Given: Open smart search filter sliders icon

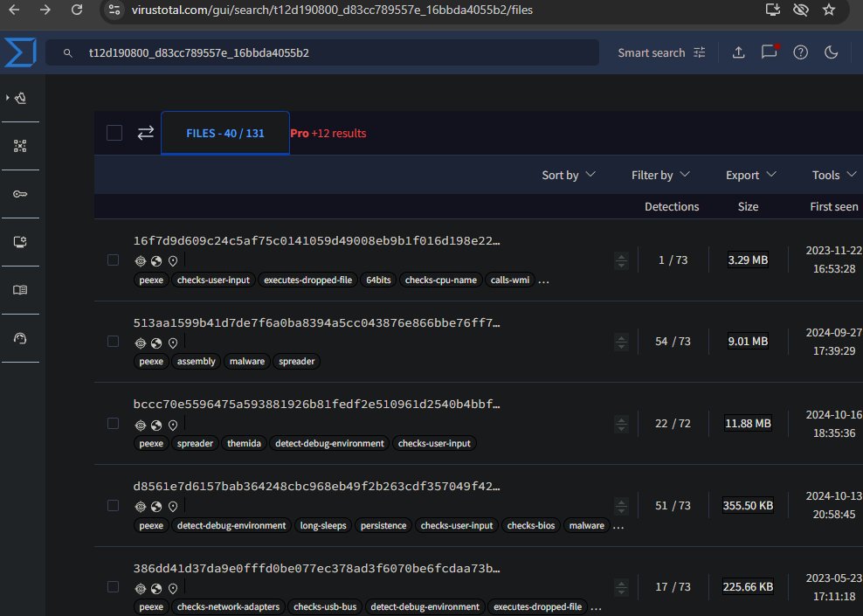Looking at the screenshot, I should (700, 52).
